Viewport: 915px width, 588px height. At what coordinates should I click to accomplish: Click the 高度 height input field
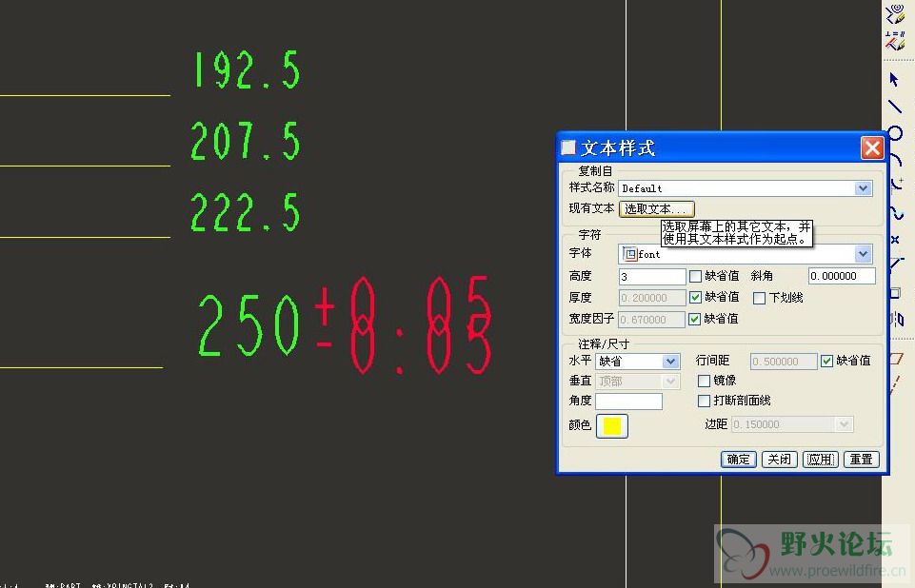(652, 276)
